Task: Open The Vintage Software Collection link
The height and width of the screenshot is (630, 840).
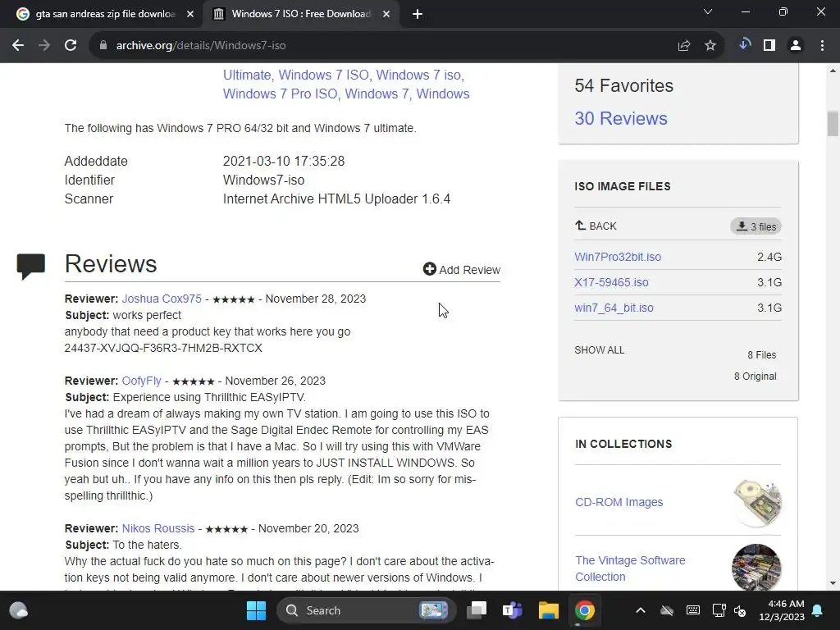Action: (x=630, y=568)
